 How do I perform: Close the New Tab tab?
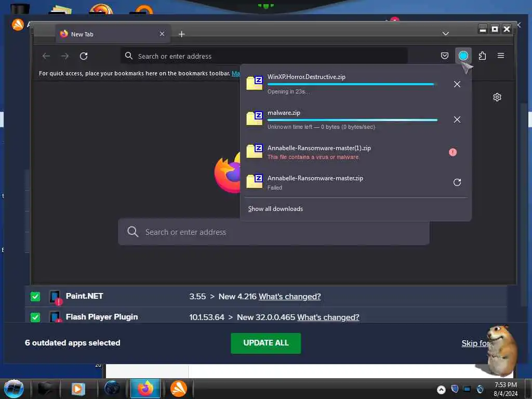point(162,34)
